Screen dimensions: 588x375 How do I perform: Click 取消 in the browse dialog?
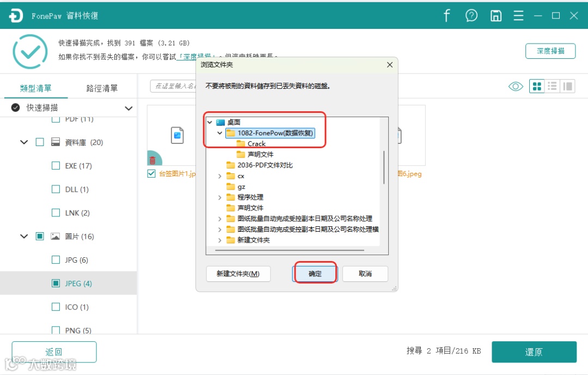click(x=365, y=274)
